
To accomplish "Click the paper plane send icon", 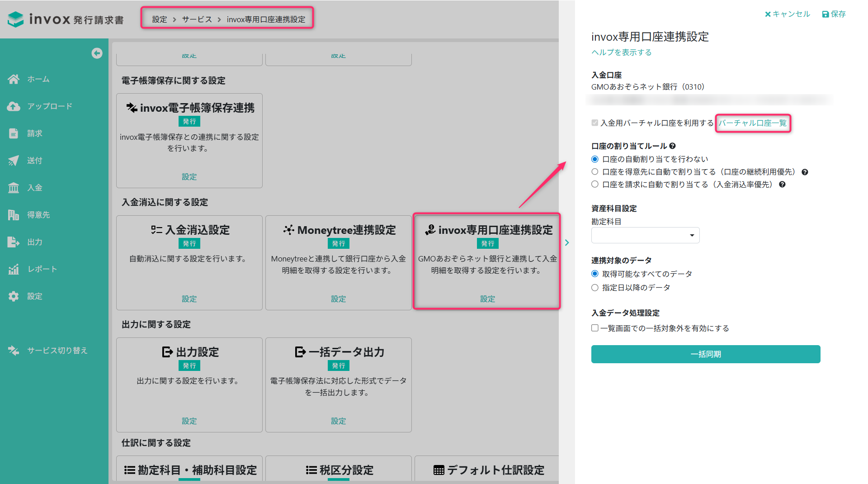I will tap(14, 161).
